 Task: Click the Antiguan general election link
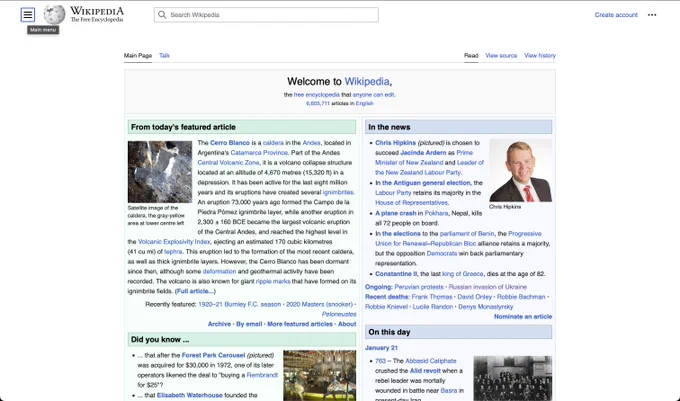pyautogui.click(x=426, y=183)
